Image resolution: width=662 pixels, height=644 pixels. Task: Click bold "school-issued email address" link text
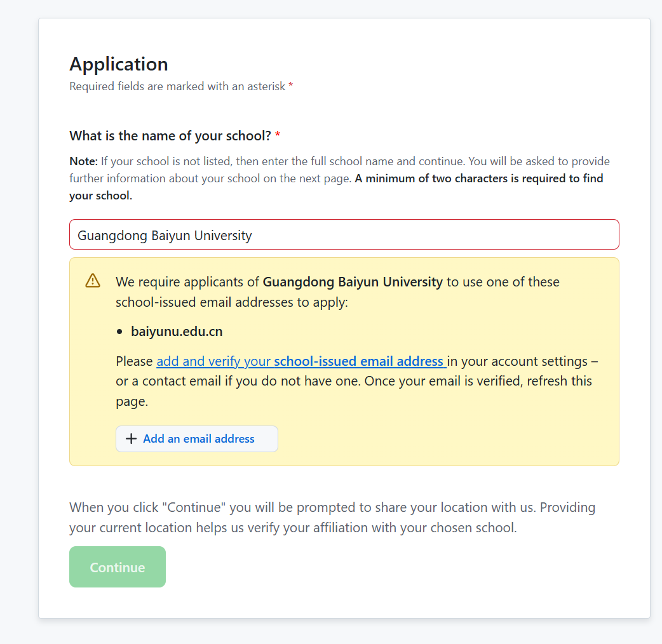point(359,361)
